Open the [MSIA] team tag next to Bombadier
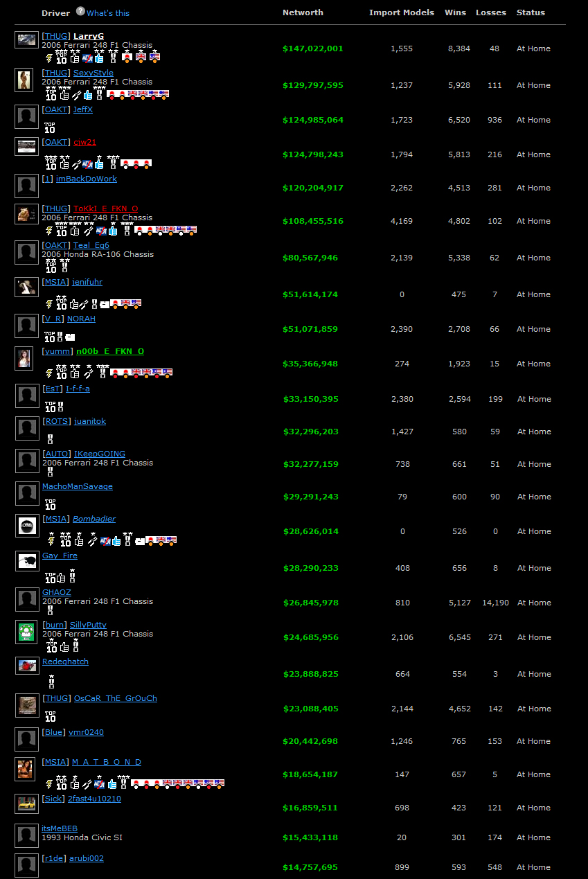 (x=55, y=519)
